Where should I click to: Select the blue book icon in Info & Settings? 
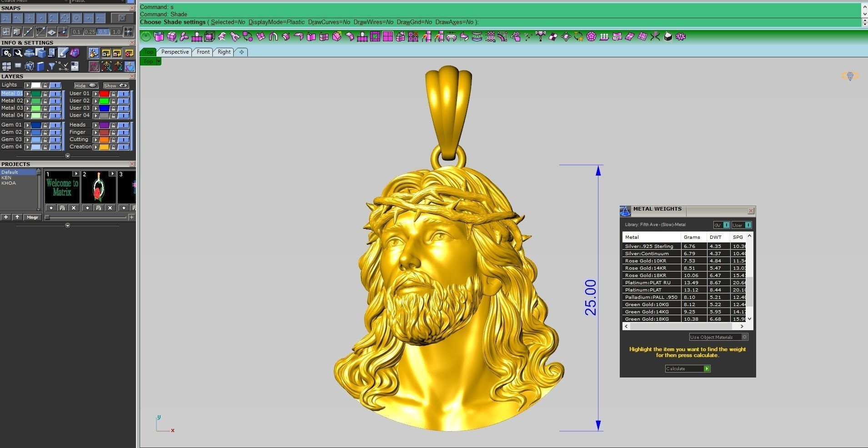pos(40,66)
